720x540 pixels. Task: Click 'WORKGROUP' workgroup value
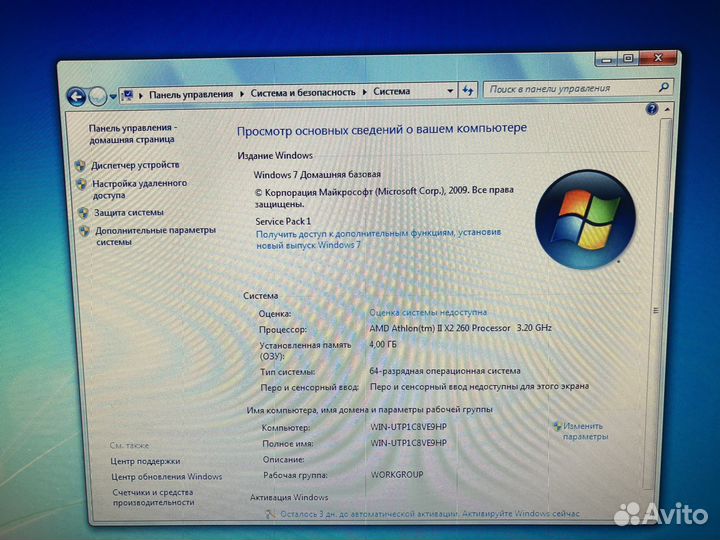pyautogui.click(x=397, y=474)
